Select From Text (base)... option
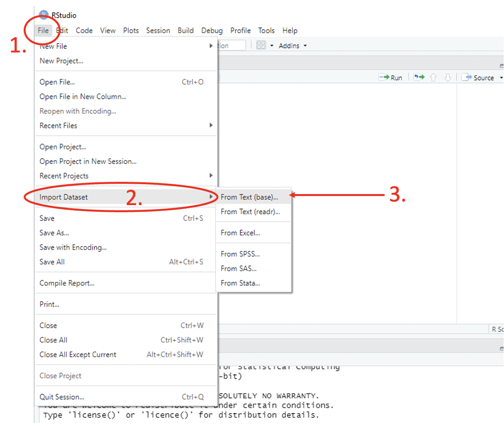The image size is (504, 426). coord(254,197)
